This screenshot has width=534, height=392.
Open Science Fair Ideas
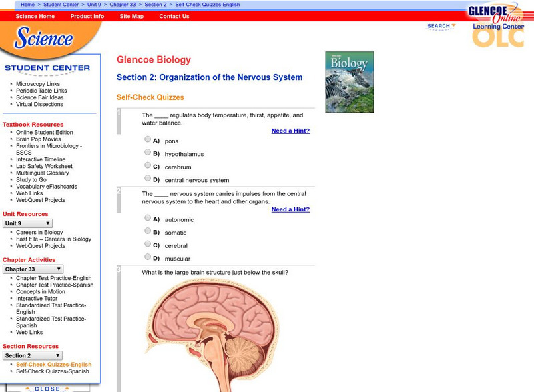(40, 97)
